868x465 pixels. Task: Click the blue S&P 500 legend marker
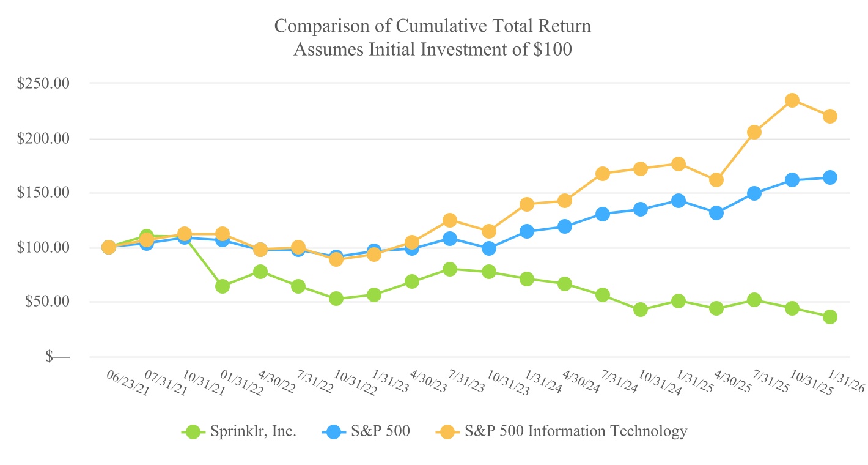click(x=333, y=432)
